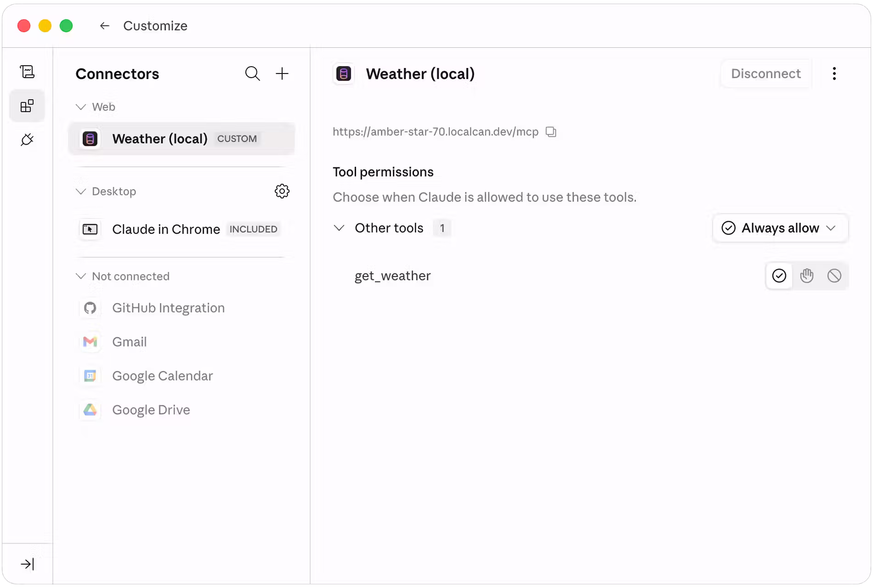Viewport: 873px width, 588px height.
Task: Collapse the Web connectors section
Action: [x=81, y=107]
